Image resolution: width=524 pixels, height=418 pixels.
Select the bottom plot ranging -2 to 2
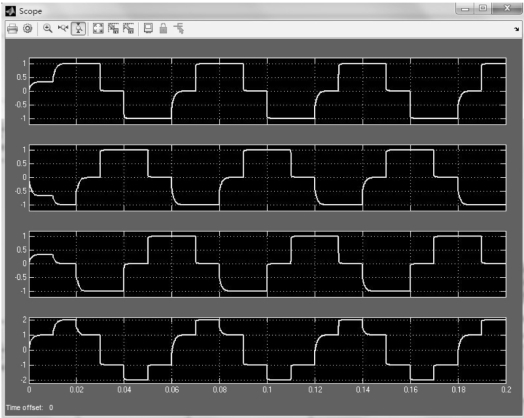(x=268, y=350)
